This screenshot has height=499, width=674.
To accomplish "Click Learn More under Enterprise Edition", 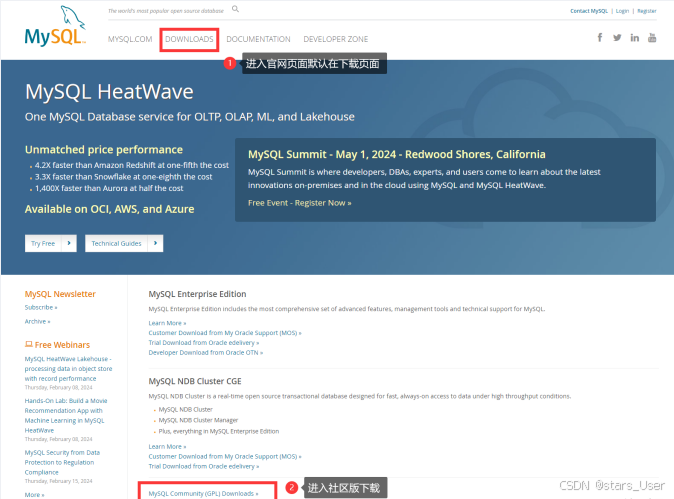I will click(167, 323).
